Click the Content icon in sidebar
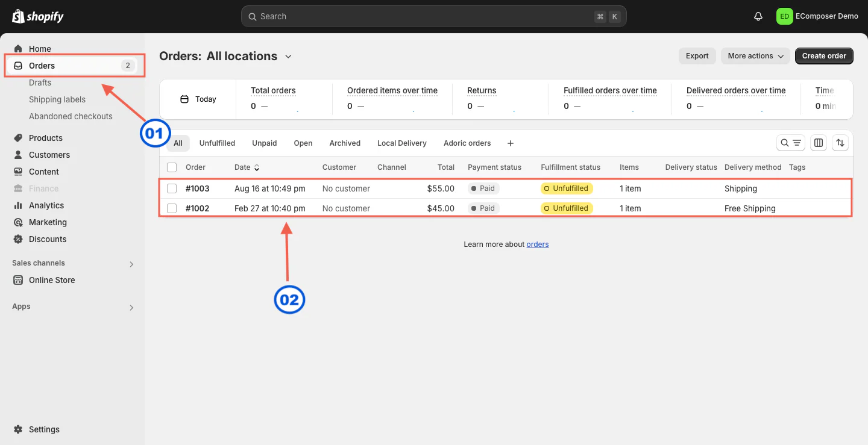 [18, 172]
